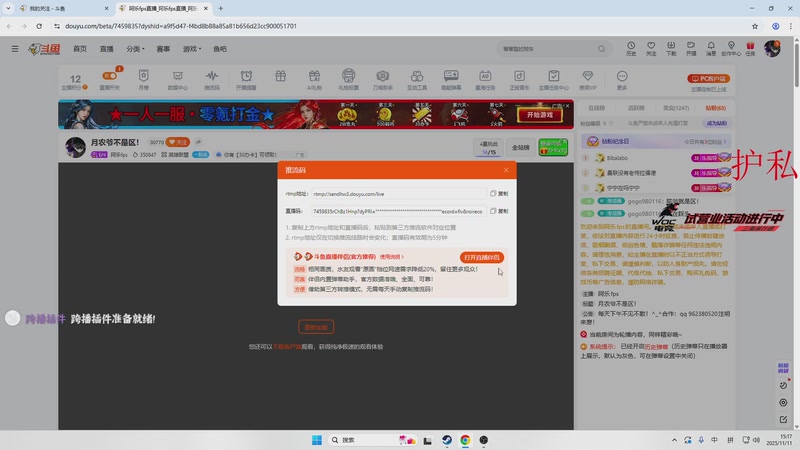Viewport: 800px width, 450px height.
Task: Close the 推流码 dialog with X
Action: pos(506,170)
